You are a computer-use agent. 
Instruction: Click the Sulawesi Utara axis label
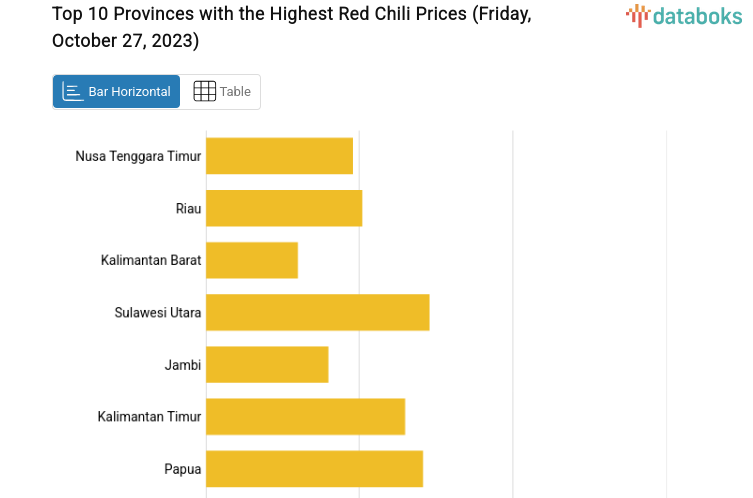[158, 312]
